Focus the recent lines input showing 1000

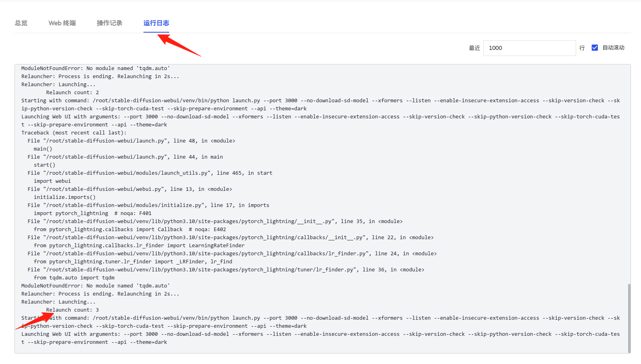529,48
